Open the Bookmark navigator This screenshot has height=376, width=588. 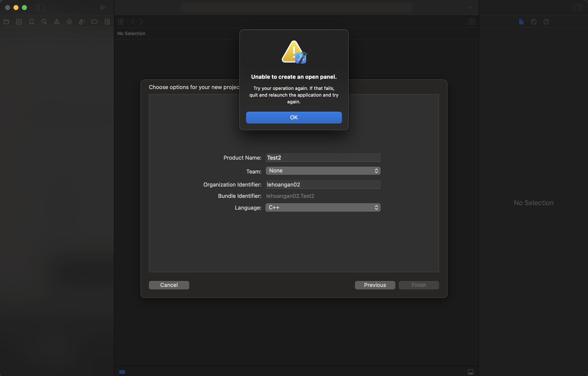pos(32,22)
